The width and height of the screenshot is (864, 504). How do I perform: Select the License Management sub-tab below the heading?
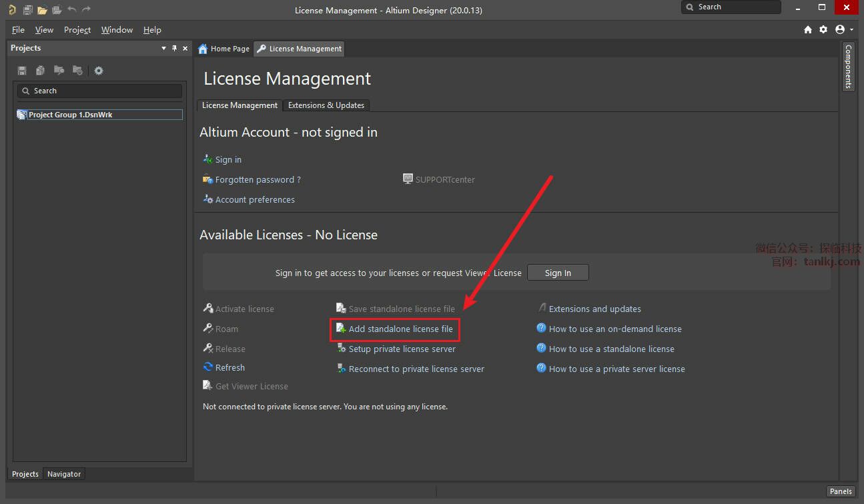tap(240, 105)
